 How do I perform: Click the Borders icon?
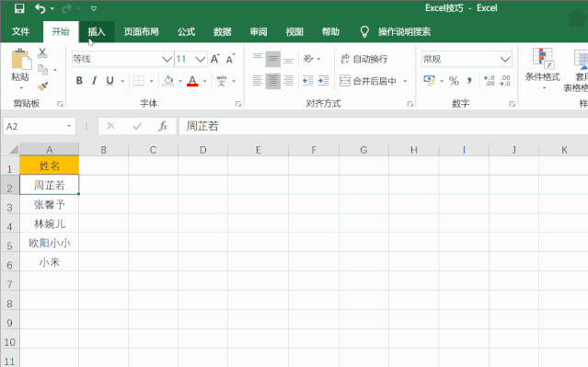[x=139, y=81]
